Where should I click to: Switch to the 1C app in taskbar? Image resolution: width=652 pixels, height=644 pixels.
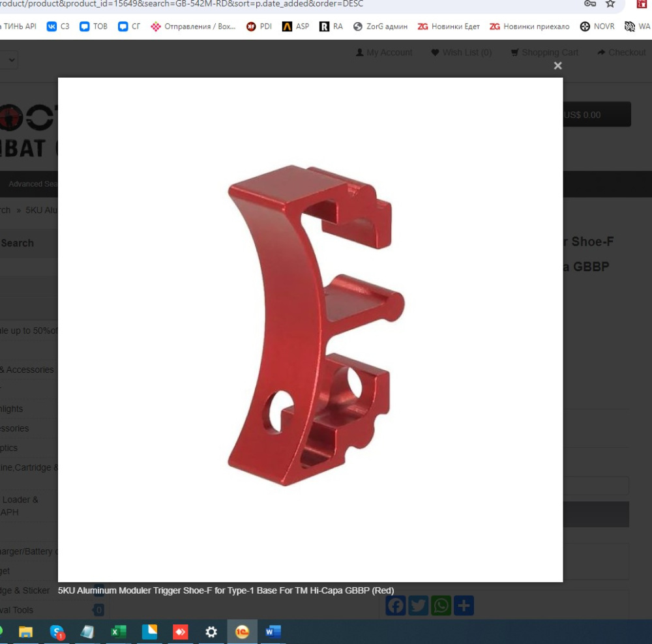point(242,632)
